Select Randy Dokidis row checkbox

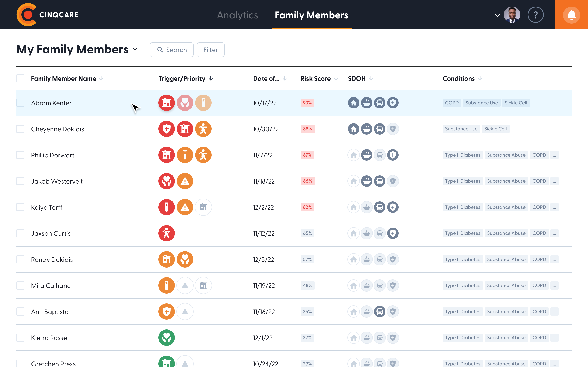point(20,259)
